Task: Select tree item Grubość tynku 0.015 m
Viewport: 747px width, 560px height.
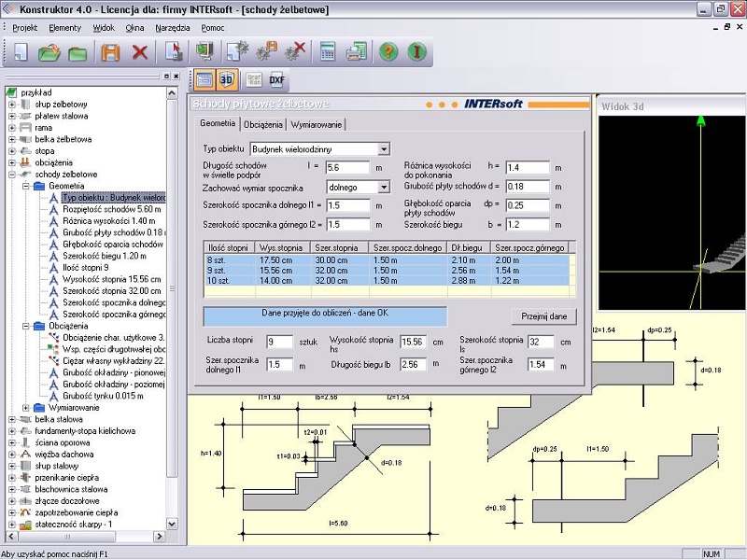Action: click(103, 396)
